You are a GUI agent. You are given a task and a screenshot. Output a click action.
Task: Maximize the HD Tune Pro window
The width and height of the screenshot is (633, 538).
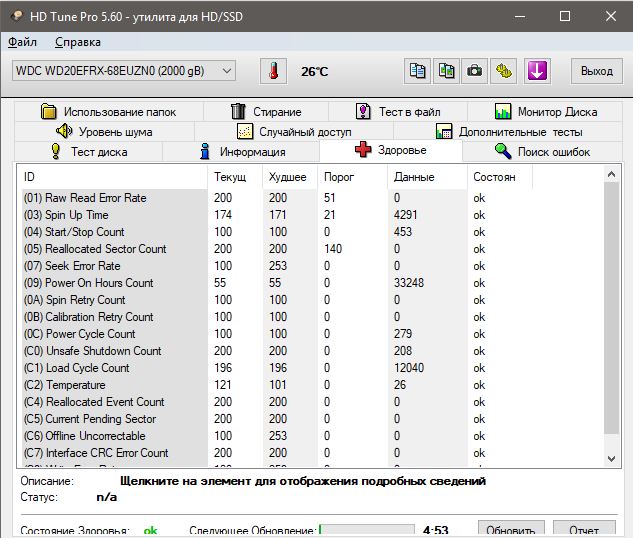click(565, 16)
